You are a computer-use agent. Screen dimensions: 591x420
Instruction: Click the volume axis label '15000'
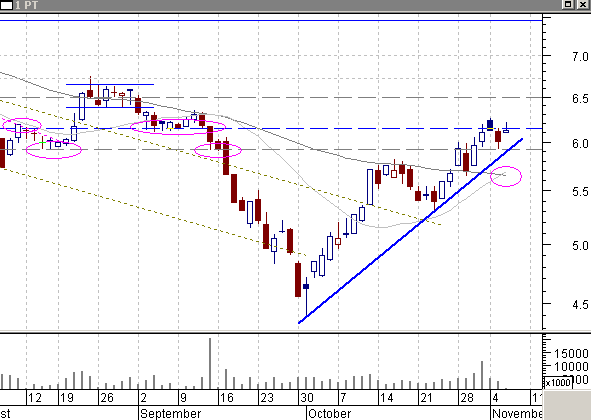[x=571, y=354]
